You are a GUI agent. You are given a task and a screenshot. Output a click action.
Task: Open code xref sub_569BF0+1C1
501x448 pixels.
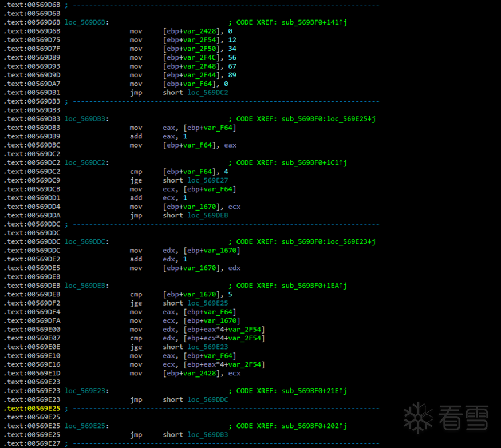pos(314,162)
